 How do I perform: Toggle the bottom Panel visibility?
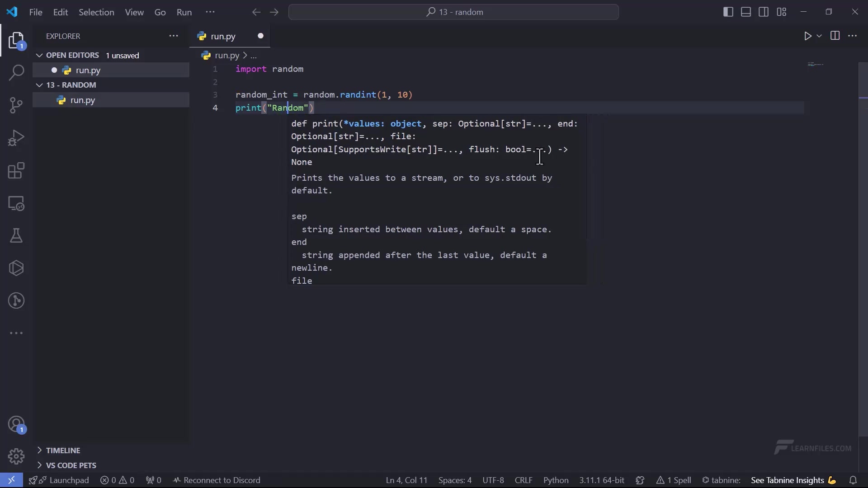[746, 12]
